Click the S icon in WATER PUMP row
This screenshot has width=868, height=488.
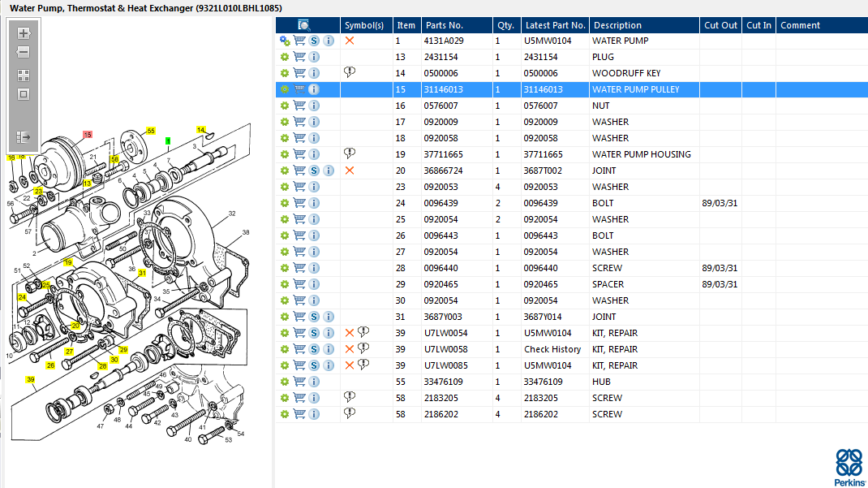click(314, 41)
